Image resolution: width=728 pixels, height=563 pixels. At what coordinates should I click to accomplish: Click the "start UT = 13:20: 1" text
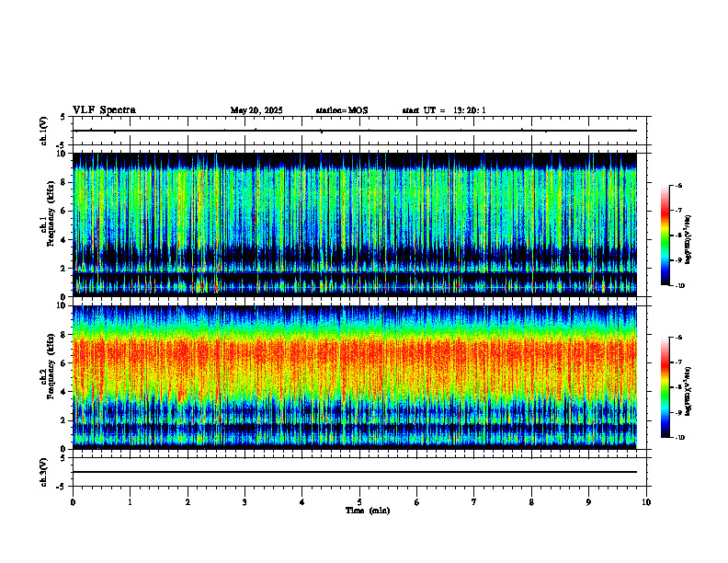point(444,110)
